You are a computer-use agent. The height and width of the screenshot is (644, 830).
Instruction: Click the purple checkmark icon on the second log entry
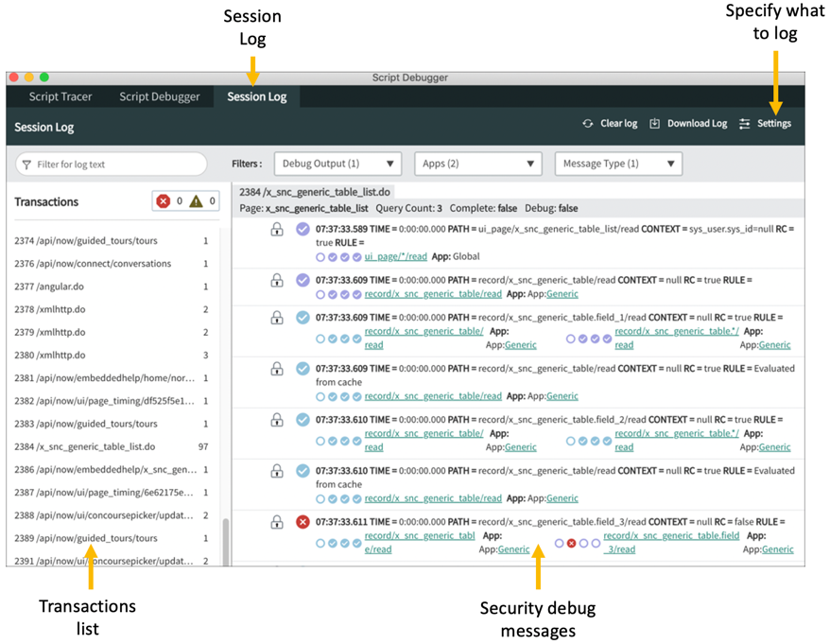[303, 280]
